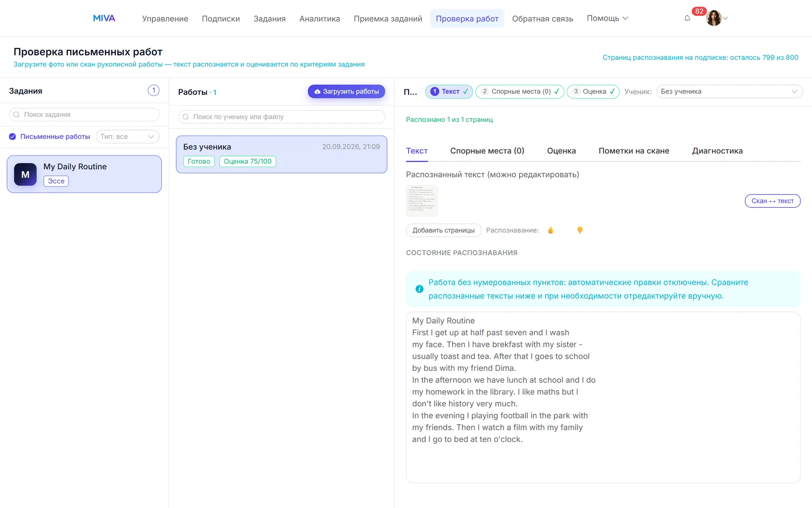Click the Поиск по ученику или файлу field
Viewport: 812px width, 508px height.
click(x=282, y=117)
